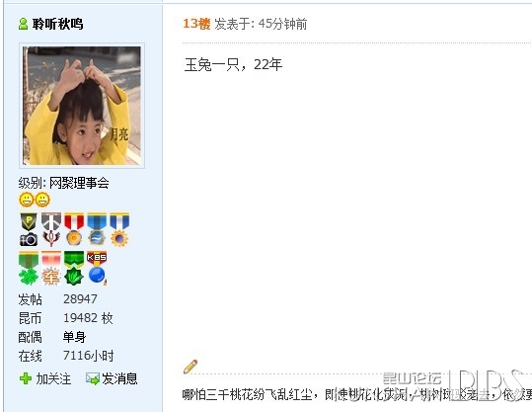Click the envelope message icon
This screenshot has height=412, width=532.
tap(93, 378)
